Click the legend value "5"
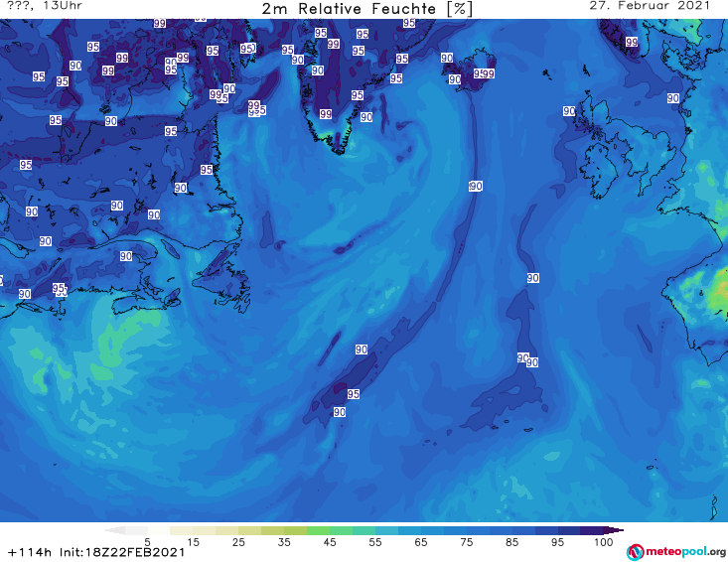This screenshot has width=728, height=562. (147, 542)
